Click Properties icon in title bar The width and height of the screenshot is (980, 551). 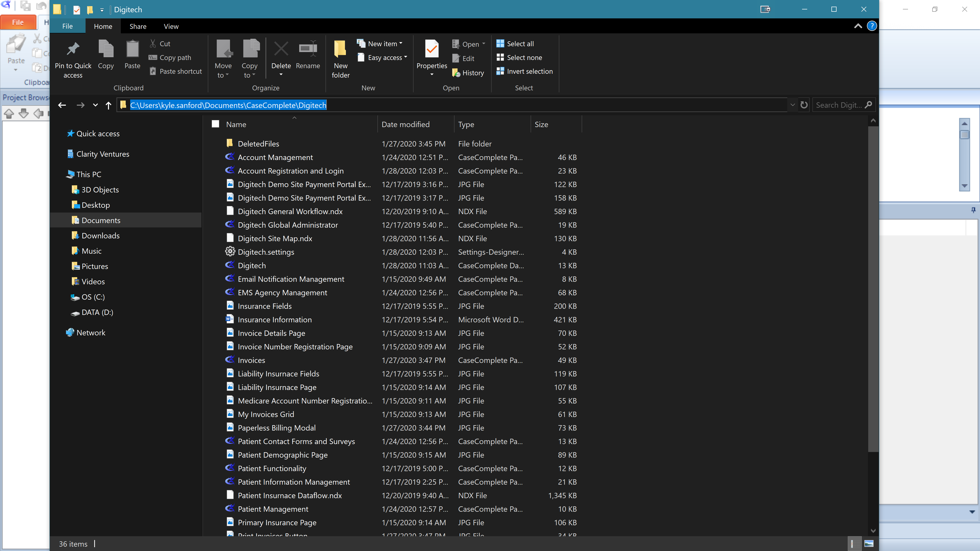point(77,10)
